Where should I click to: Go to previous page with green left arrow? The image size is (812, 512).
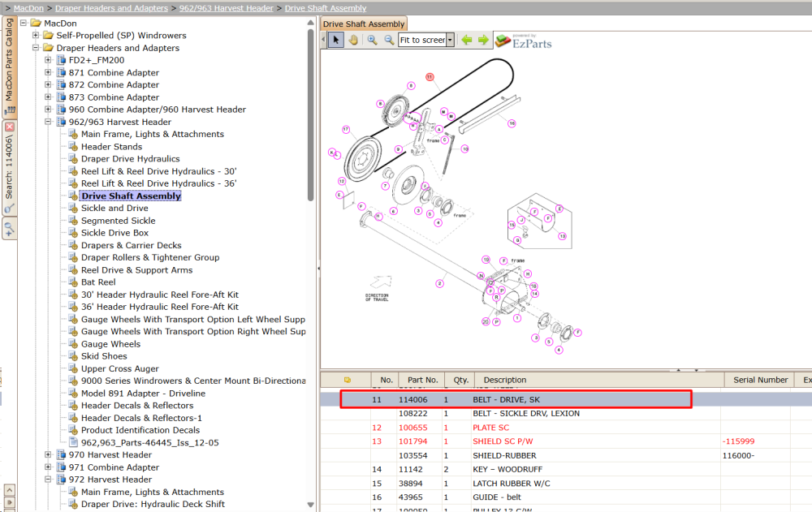click(x=467, y=40)
